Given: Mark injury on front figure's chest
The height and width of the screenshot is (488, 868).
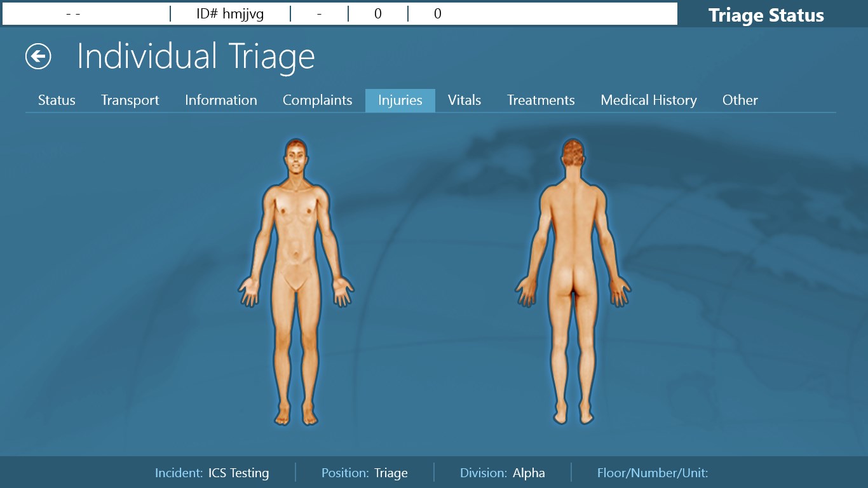Looking at the screenshot, I should (296, 207).
